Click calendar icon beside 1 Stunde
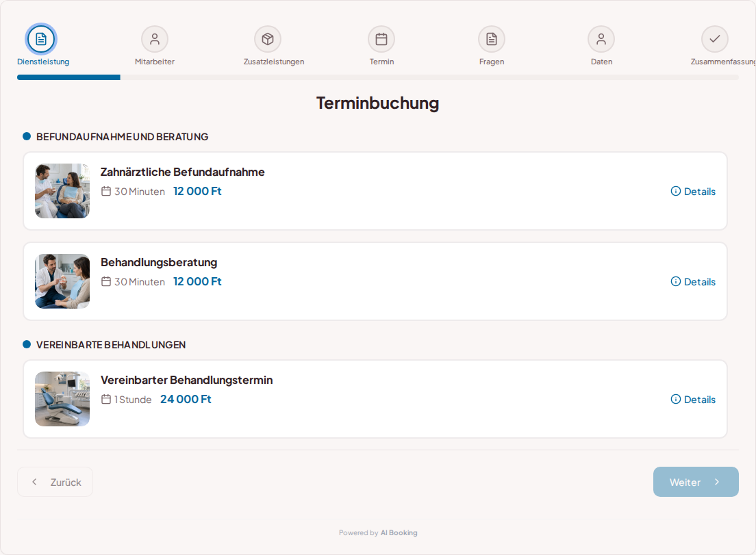 (x=106, y=399)
